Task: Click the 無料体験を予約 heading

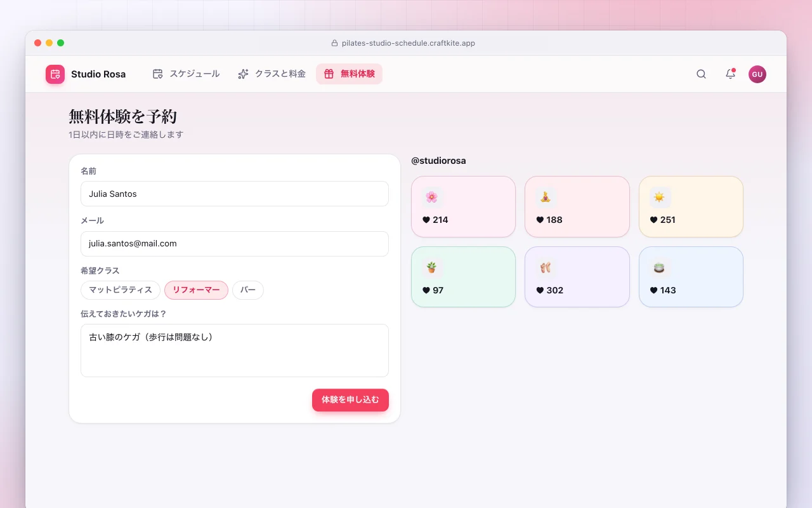Action: (122, 116)
